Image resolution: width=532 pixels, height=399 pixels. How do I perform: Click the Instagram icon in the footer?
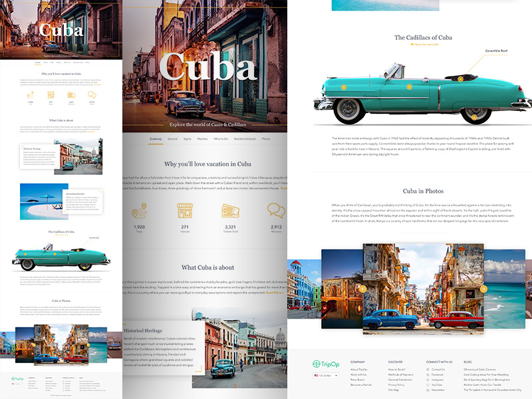coord(428,380)
